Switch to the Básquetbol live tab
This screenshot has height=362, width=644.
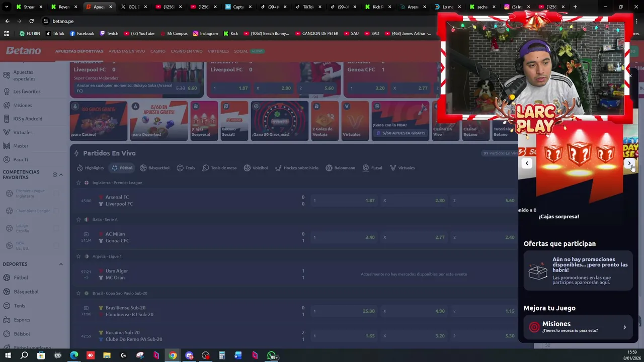coord(154,168)
